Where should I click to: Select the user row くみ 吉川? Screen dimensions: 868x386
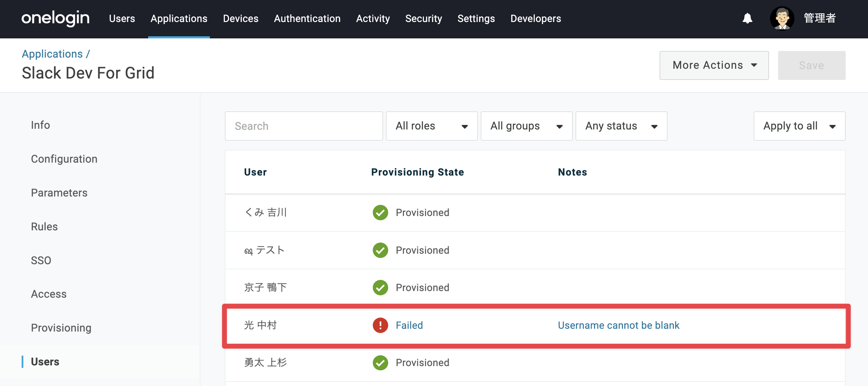pyautogui.click(x=535, y=213)
